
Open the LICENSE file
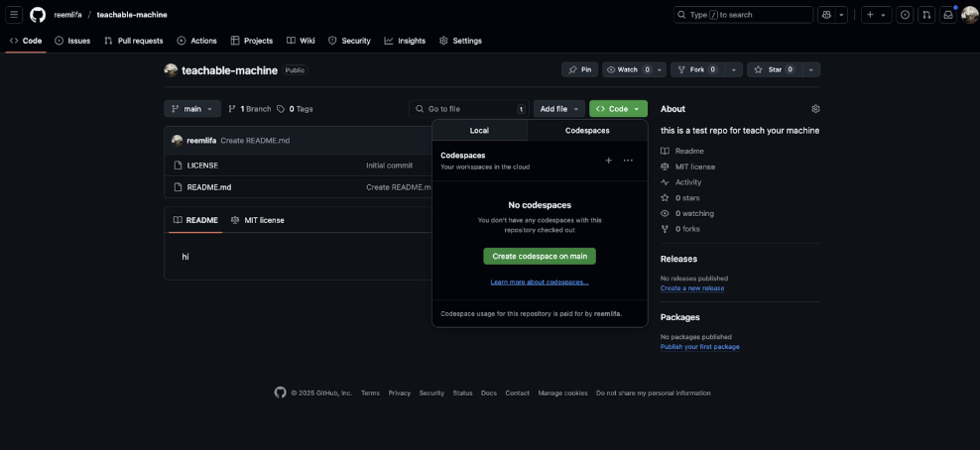tap(202, 166)
